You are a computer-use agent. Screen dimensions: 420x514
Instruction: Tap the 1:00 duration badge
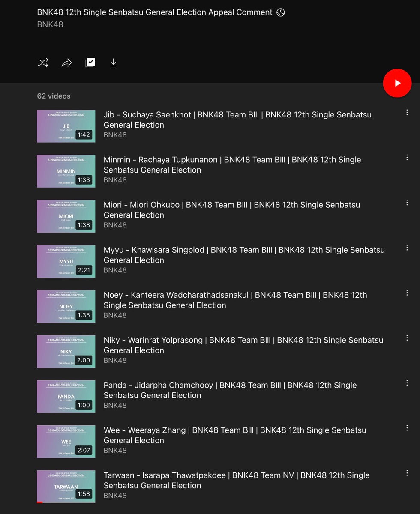(x=84, y=405)
